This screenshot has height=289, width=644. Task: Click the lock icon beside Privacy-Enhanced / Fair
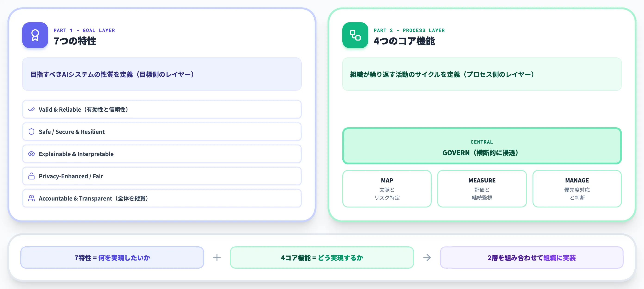pos(31,176)
